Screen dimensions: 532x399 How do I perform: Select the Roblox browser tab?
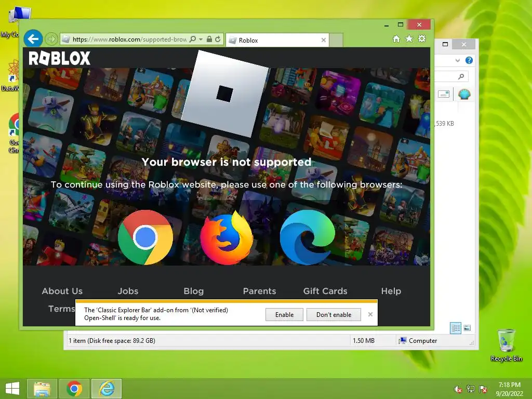pos(277,40)
